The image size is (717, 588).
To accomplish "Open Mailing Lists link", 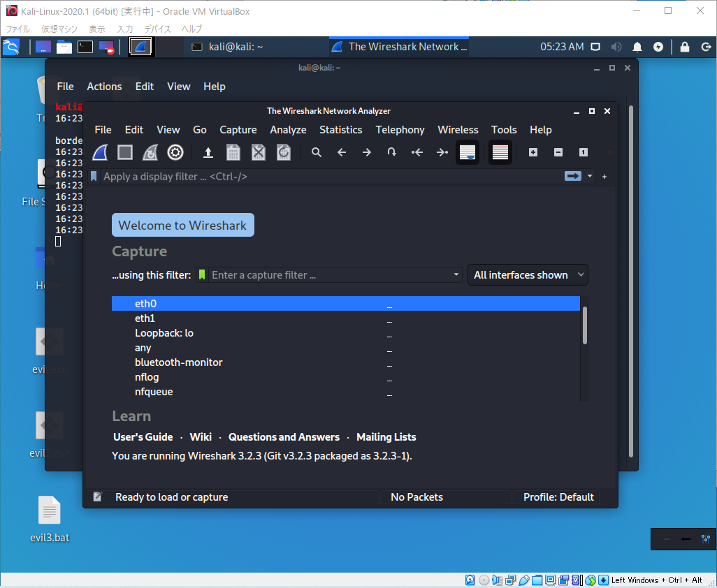I will [386, 436].
